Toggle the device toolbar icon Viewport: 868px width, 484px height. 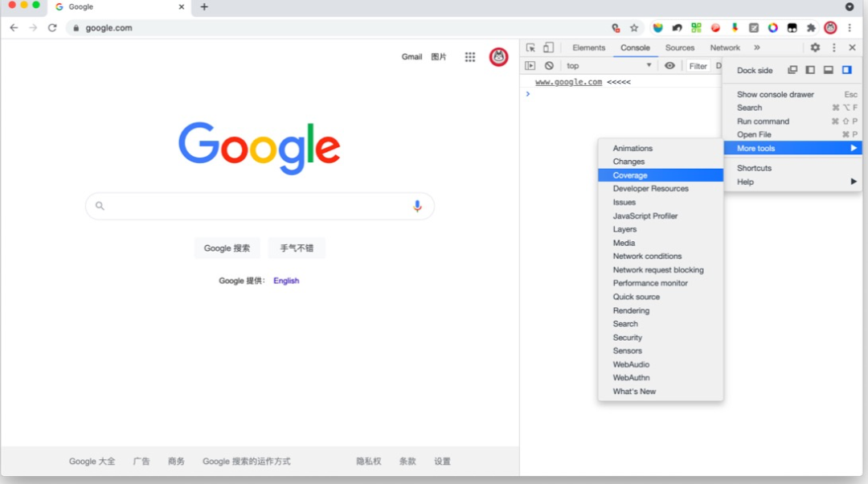tap(548, 47)
